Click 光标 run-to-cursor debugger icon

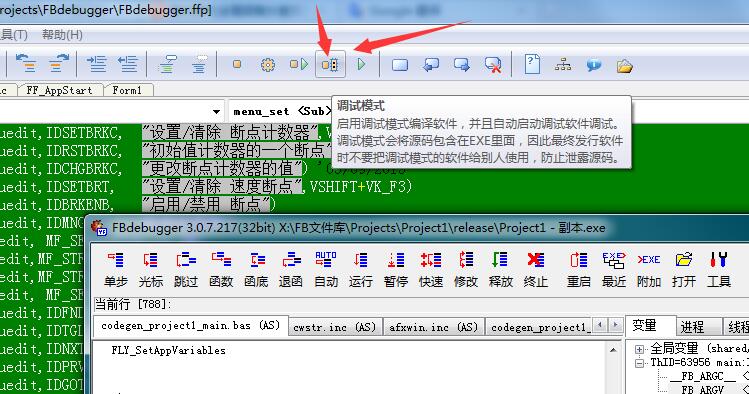(x=150, y=269)
